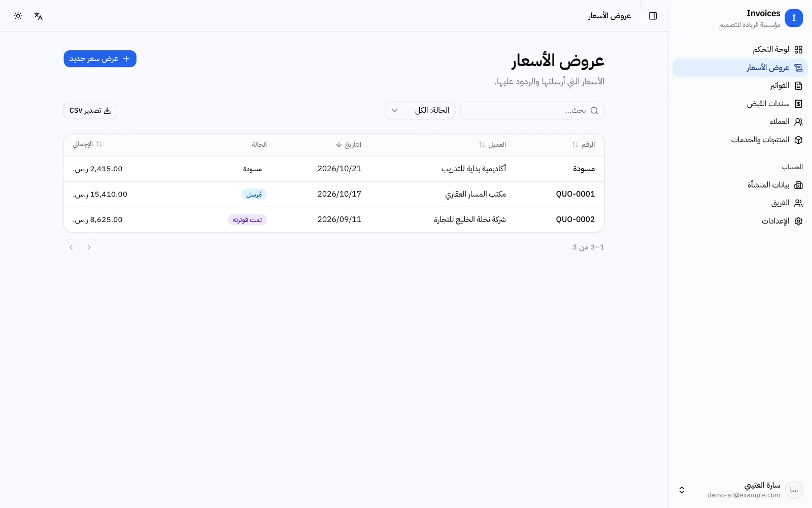812x508 pixels.
Task: Expand the user account switcher chevrons
Action: (682, 490)
